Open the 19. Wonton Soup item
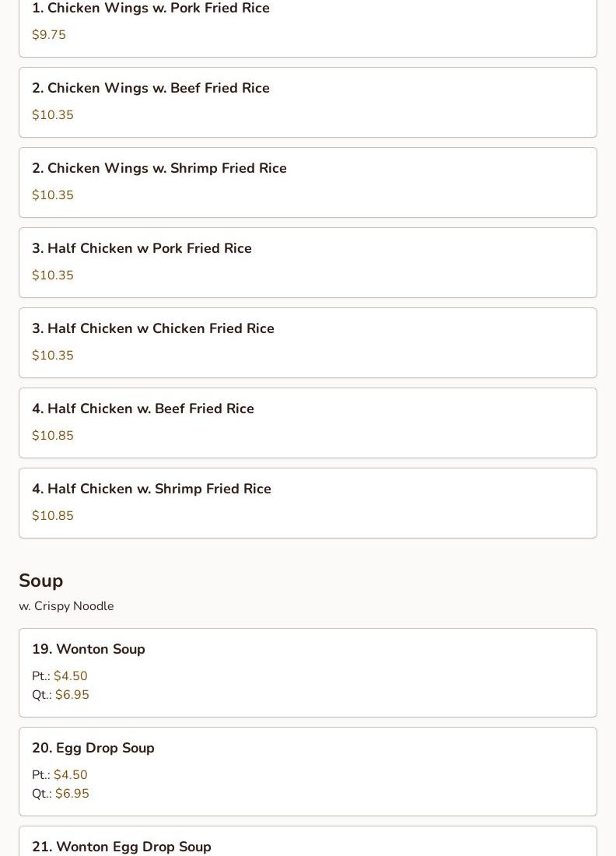 [308, 672]
